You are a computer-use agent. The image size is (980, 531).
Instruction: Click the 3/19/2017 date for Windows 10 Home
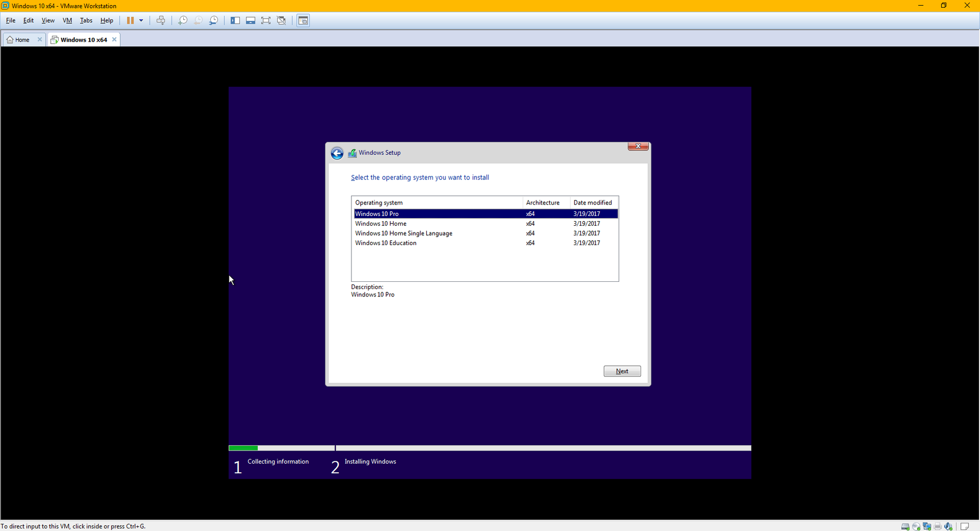click(x=587, y=224)
